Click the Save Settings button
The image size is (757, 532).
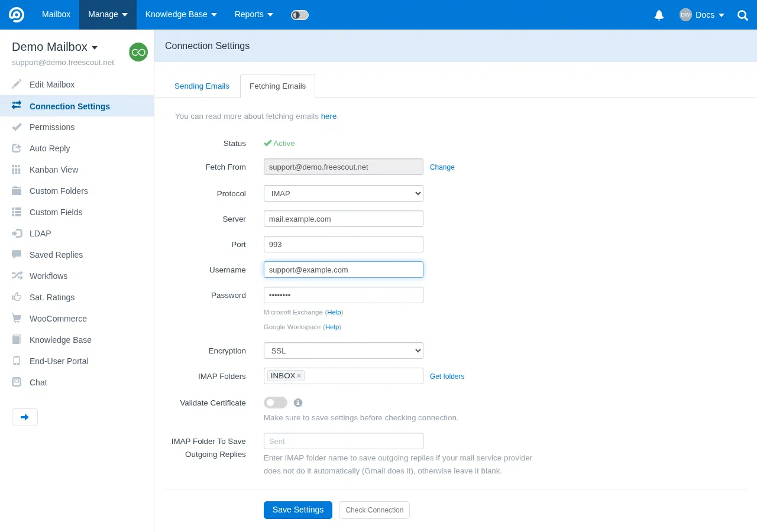coord(298,510)
